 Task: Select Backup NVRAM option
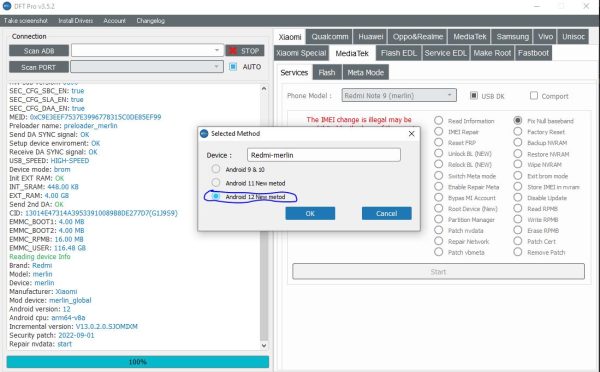pyautogui.click(x=518, y=142)
